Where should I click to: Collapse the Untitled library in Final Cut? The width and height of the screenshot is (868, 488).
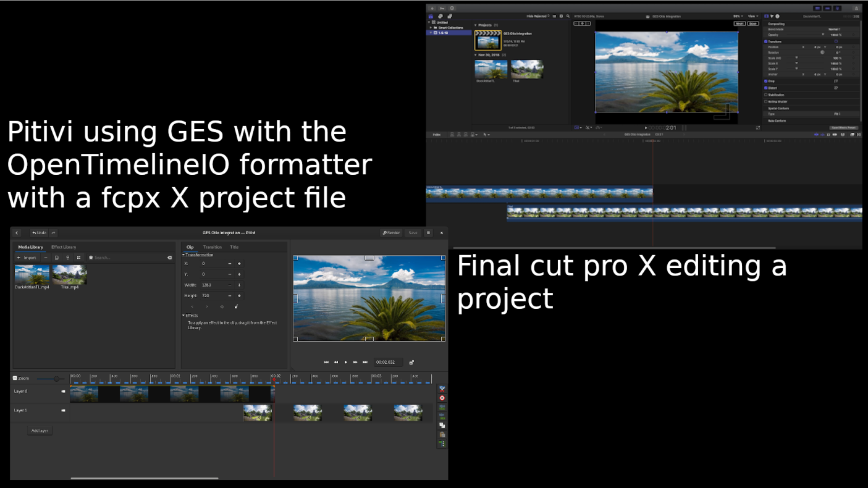[429, 22]
